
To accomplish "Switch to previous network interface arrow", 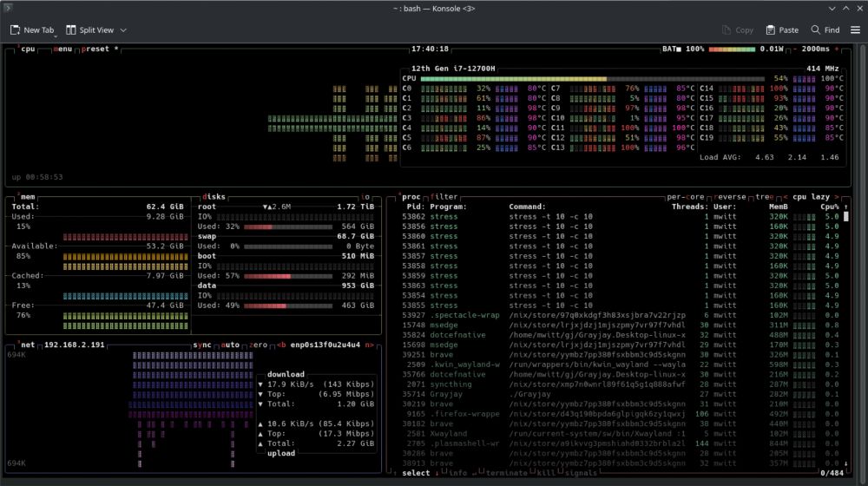I will coord(281,345).
